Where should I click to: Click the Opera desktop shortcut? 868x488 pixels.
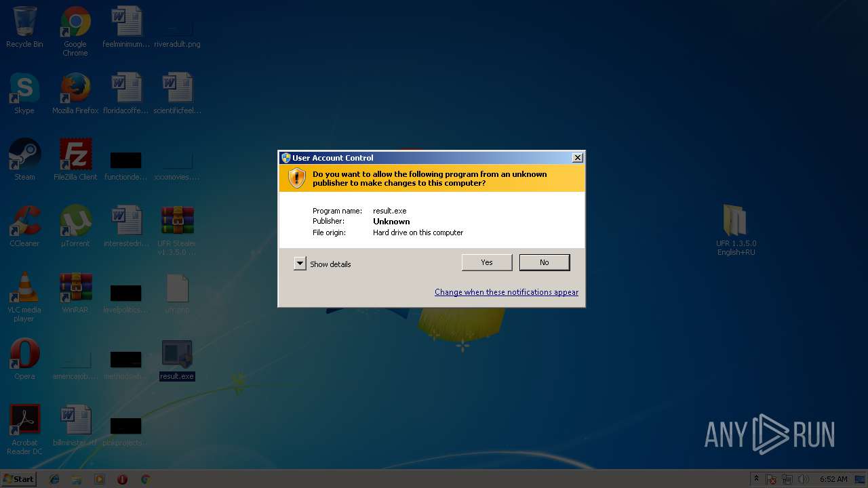24,359
